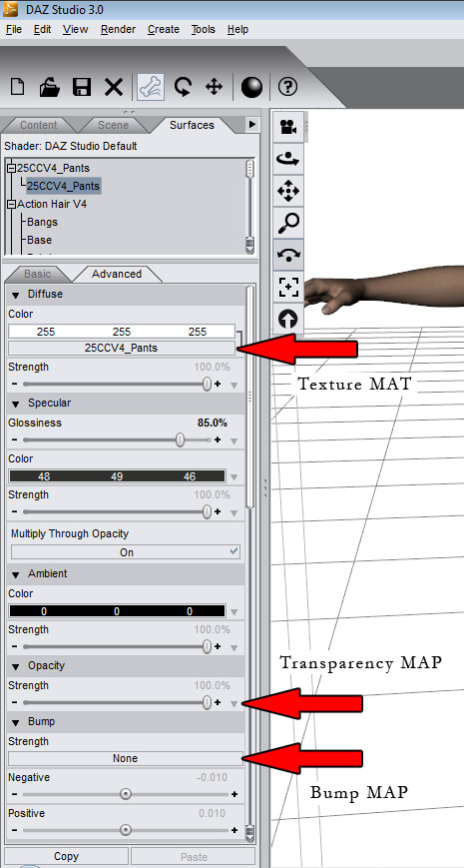
Task: Open the Edit menu
Action: (x=43, y=29)
